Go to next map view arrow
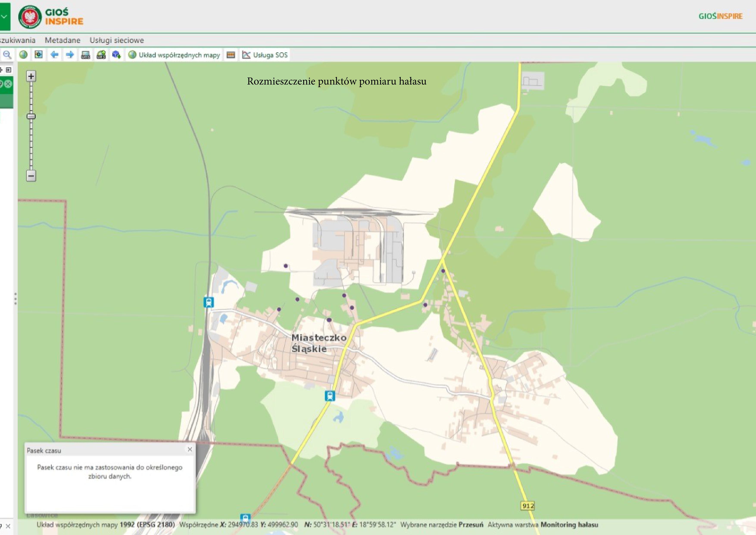This screenshot has height=535, width=756. [x=70, y=55]
